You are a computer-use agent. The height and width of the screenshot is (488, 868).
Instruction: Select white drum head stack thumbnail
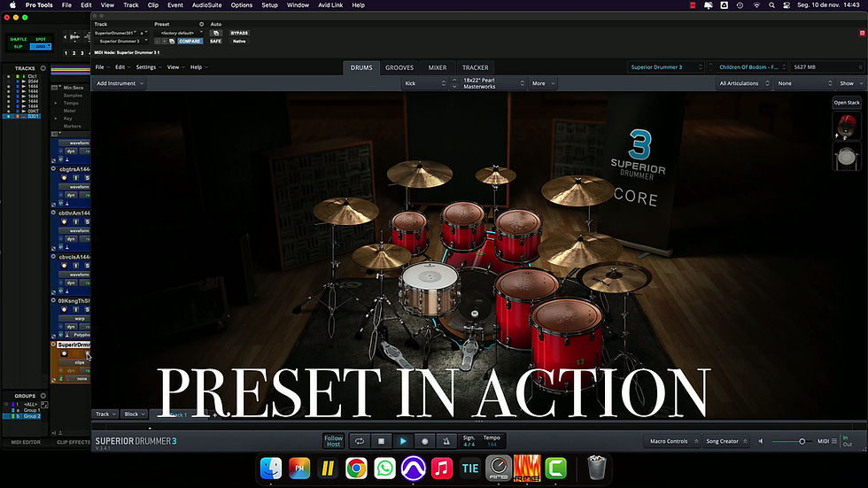click(x=847, y=157)
